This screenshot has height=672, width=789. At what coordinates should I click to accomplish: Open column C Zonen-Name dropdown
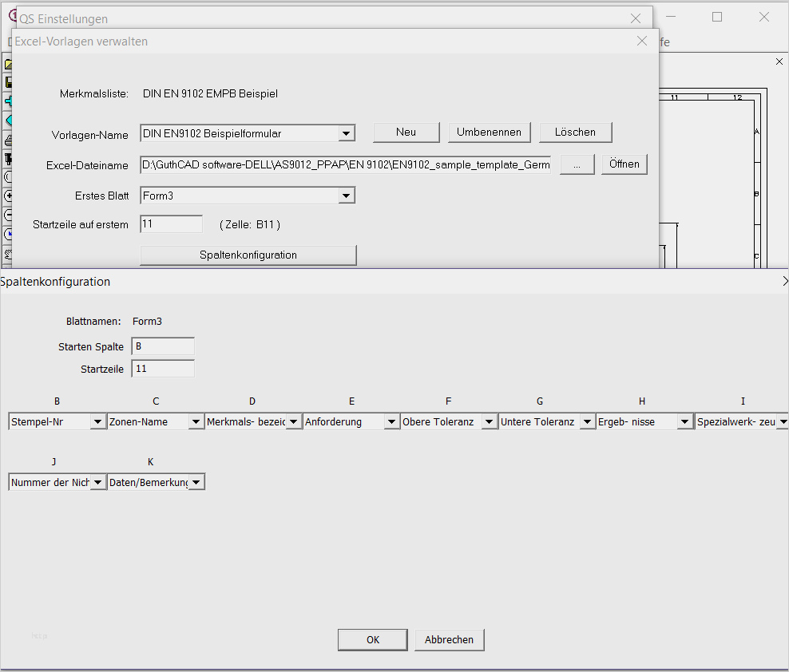pyautogui.click(x=196, y=422)
